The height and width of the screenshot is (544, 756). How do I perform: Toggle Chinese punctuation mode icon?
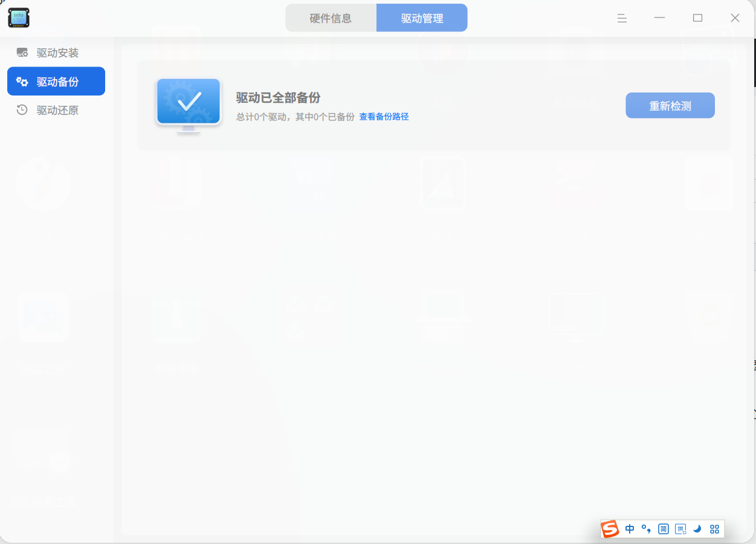tap(646, 529)
